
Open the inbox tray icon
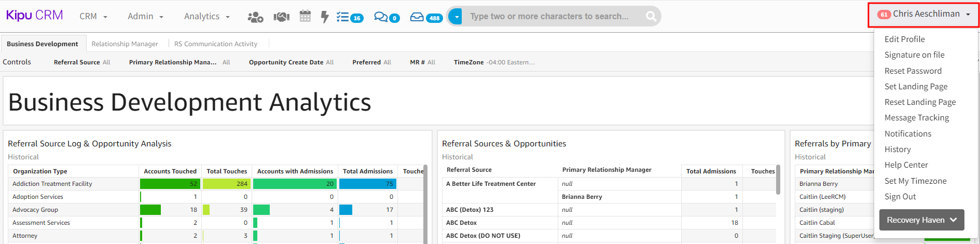point(417,17)
